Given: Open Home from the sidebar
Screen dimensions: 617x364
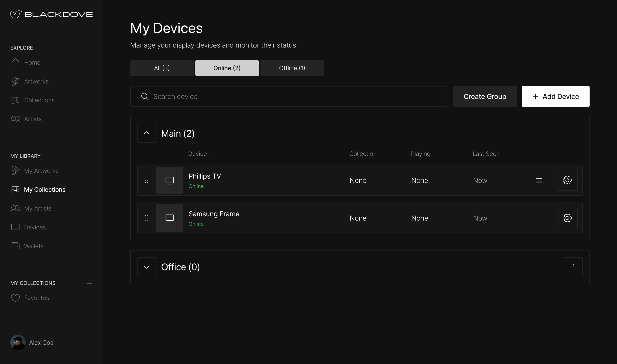Looking at the screenshot, I should [x=25, y=63].
